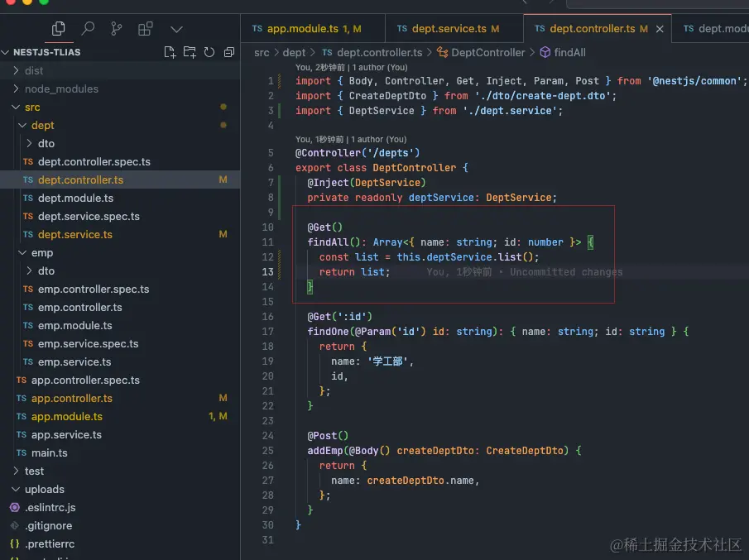Open app.module.ts in the file tree
The image size is (749, 560).
(67, 416)
